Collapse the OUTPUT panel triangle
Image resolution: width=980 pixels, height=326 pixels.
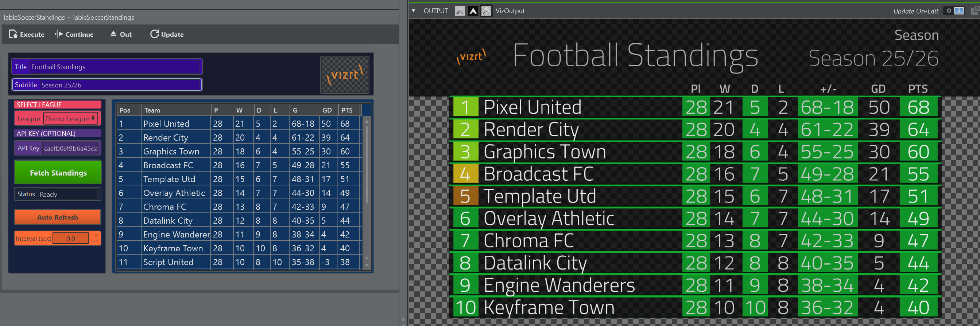414,11
